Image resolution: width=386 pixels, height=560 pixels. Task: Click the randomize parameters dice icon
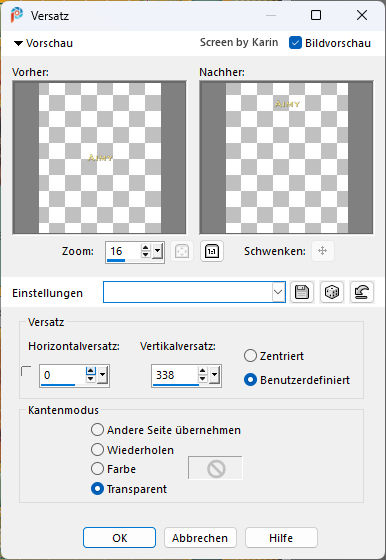tap(332, 292)
